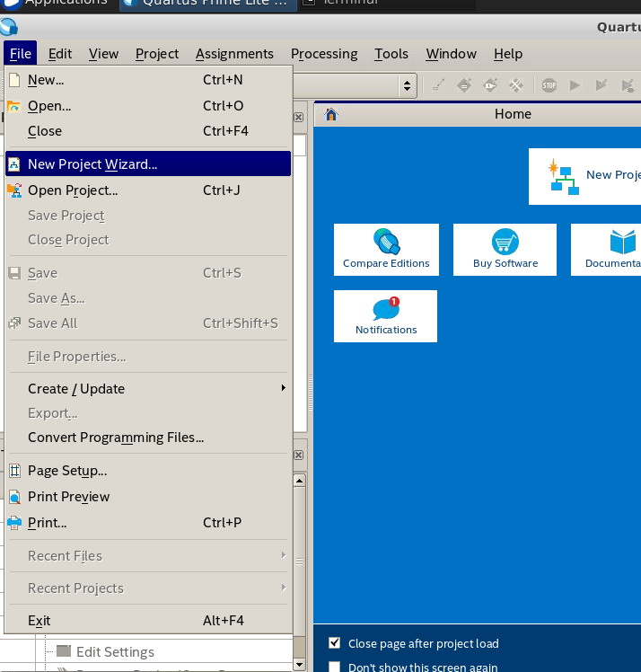This screenshot has height=672, width=641.
Task: Click the Pin Planner chip toolbar icon
Action: coord(490,85)
